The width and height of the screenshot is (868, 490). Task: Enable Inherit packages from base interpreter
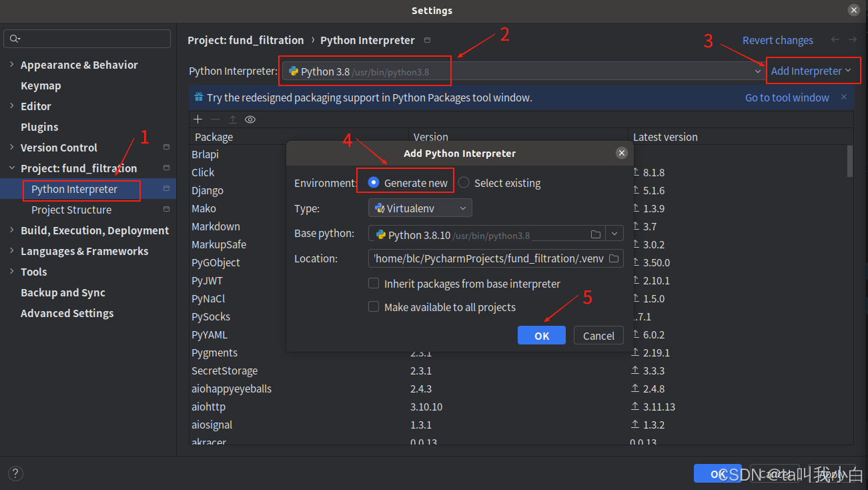pyautogui.click(x=374, y=284)
